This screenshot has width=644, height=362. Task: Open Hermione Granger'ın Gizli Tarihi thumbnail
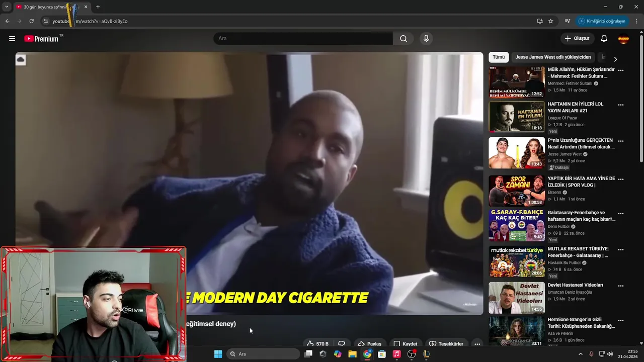pyautogui.click(x=517, y=331)
